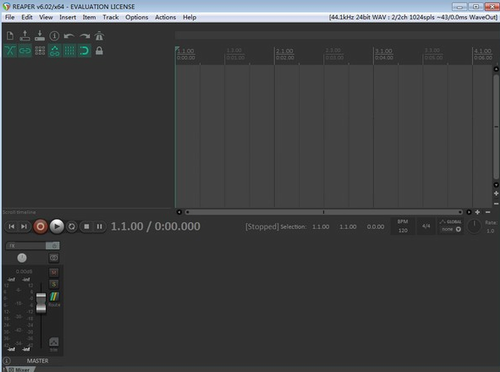
Task: Toggle the item grouping link icon
Action: point(25,51)
